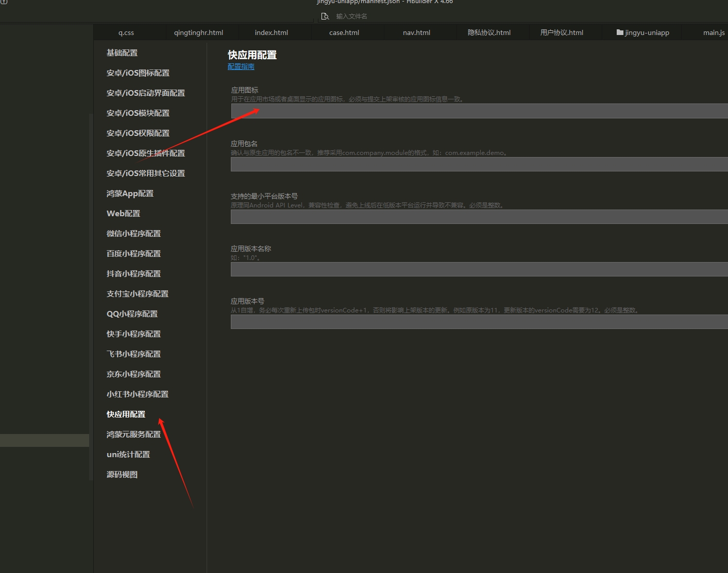
Task: Switch to the index.html tab
Action: [272, 32]
